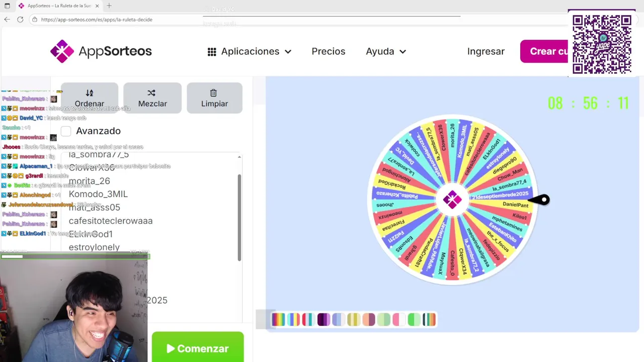Click chat username David_YC
This screenshot has height=362, width=644.
tap(31, 118)
